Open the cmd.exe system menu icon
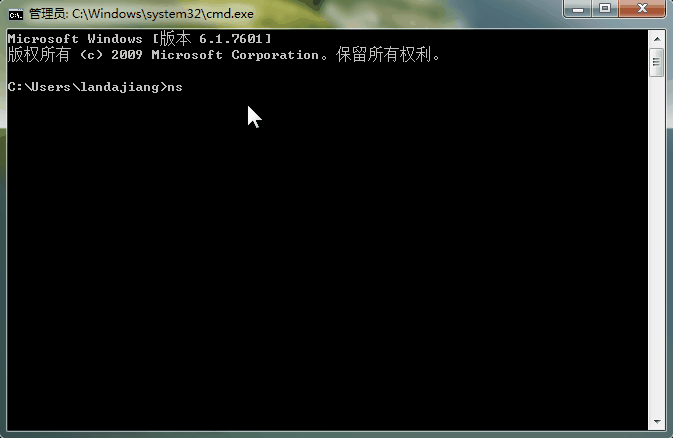Screen dimensions: 673x438 (15, 15)
